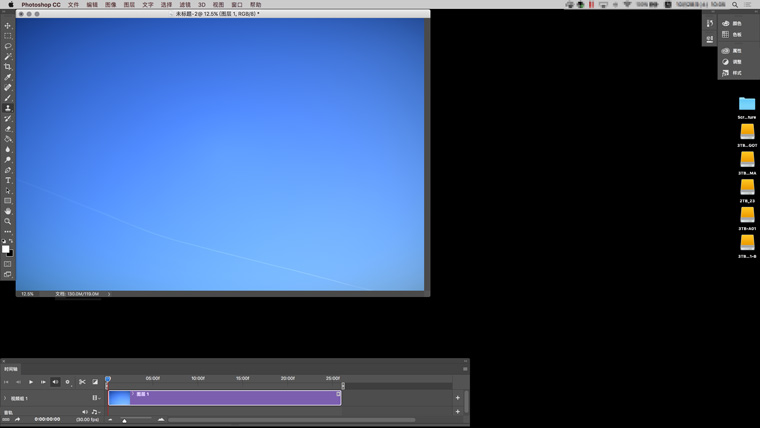Open the audio track note dropdown
Screen dimensions: 760x428
click(x=96, y=412)
